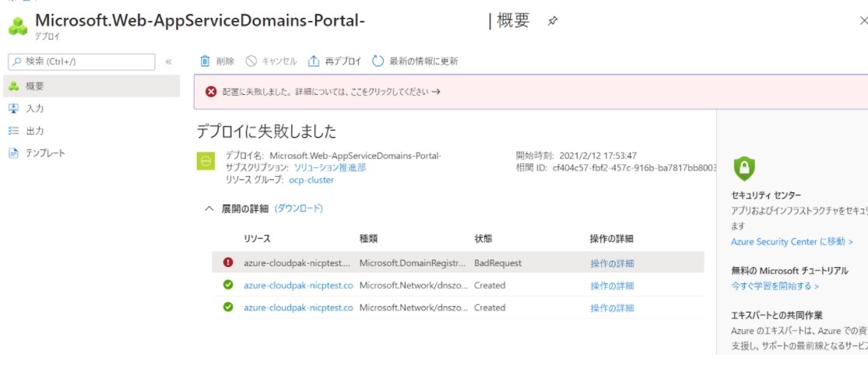Open ソリューション推進部 subscription link
This screenshot has height=365, width=868.
coord(329,167)
